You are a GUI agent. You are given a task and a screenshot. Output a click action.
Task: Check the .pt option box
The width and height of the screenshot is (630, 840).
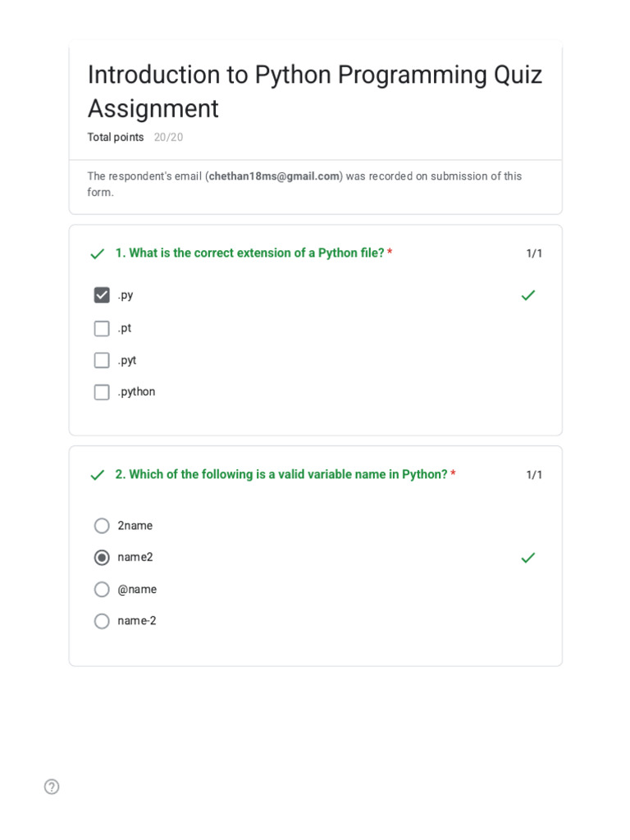102,328
